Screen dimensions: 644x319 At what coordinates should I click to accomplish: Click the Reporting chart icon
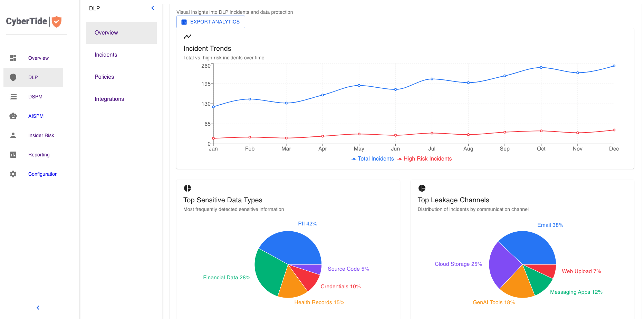[x=13, y=155]
